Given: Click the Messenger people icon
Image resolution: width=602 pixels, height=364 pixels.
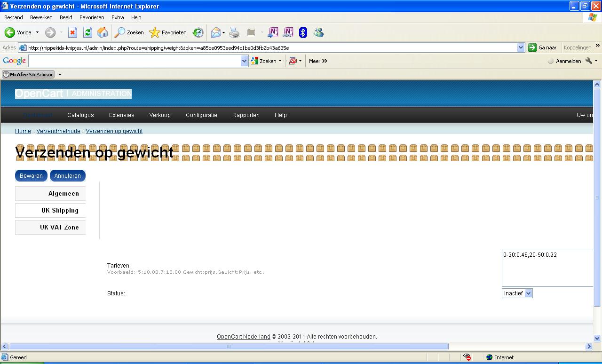Looking at the screenshot, I should point(318,32).
